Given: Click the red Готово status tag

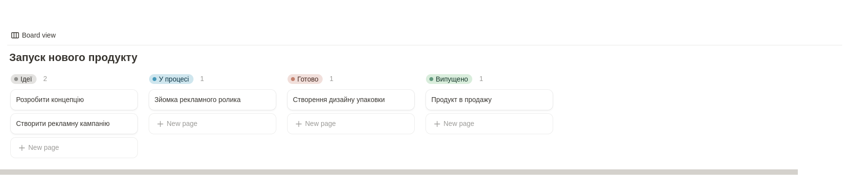Looking at the screenshot, I should [305, 79].
